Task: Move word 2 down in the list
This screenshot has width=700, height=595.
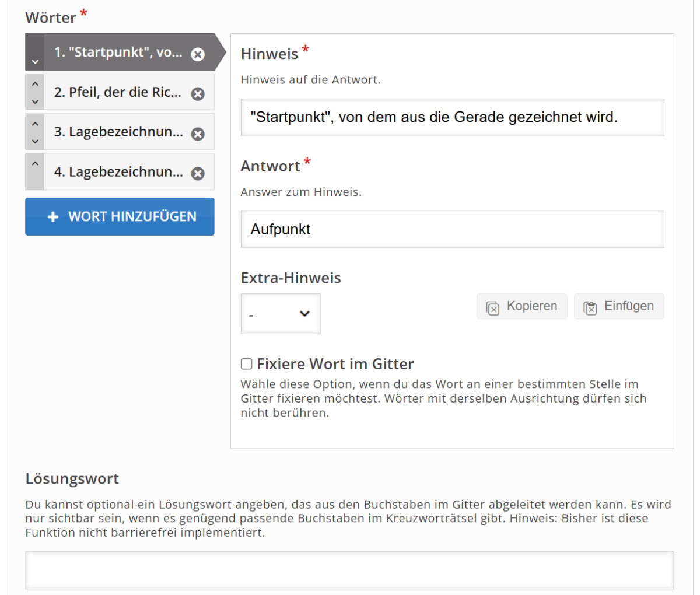Action: (x=35, y=101)
